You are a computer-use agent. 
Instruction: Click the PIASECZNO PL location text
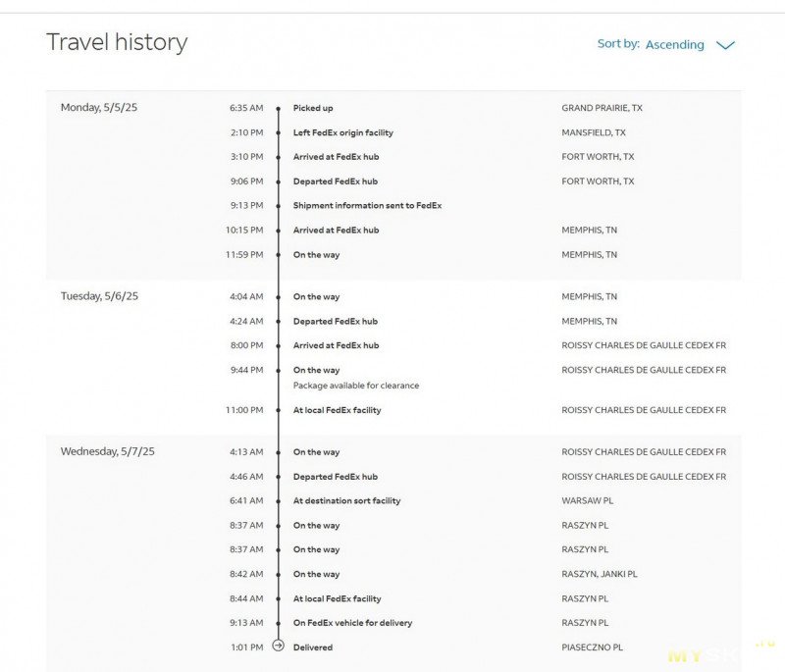click(593, 646)
